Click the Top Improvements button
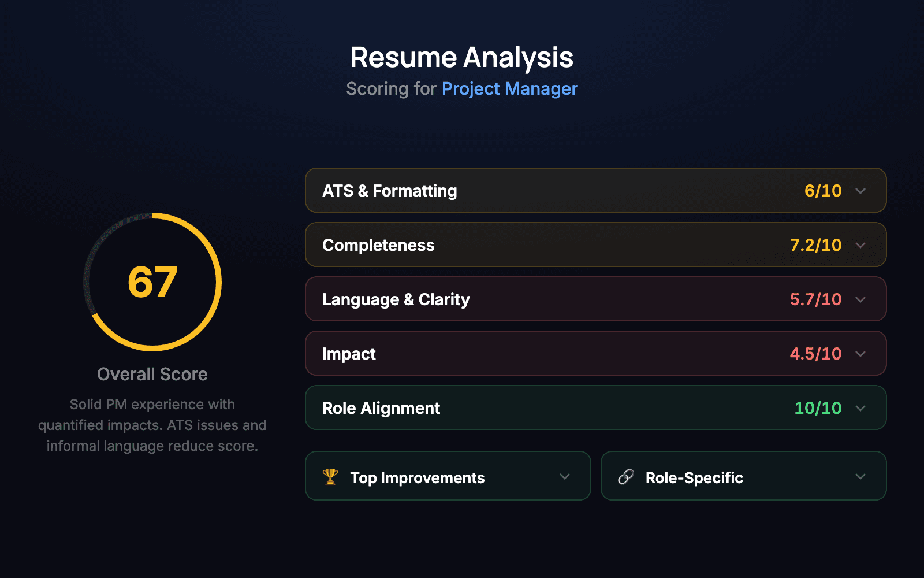Viewport: 924px width, 578px height. (448, 476)
